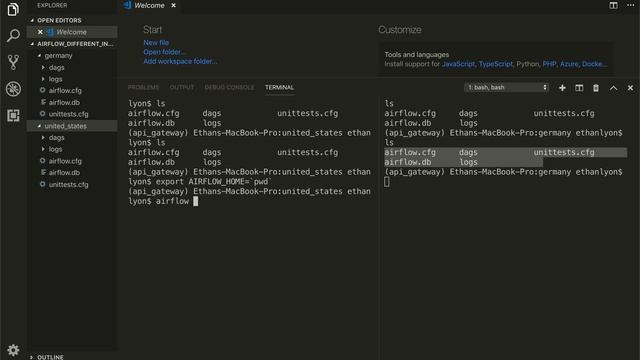Click the split editor icon at top right

pos(613,5)
